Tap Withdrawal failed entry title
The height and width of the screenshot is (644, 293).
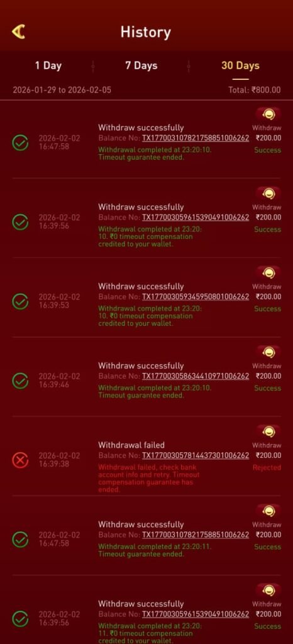pos(131,445)
